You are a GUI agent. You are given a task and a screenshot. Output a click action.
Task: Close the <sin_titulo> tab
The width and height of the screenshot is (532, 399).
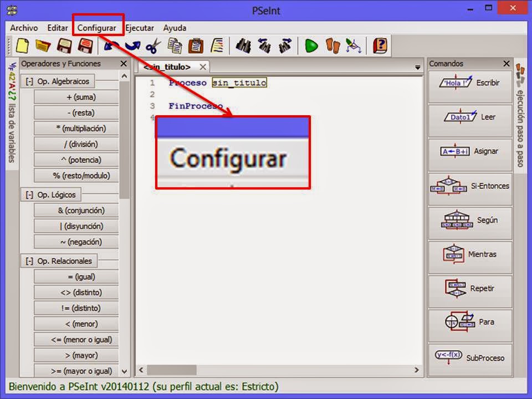(x=203, y=67)
